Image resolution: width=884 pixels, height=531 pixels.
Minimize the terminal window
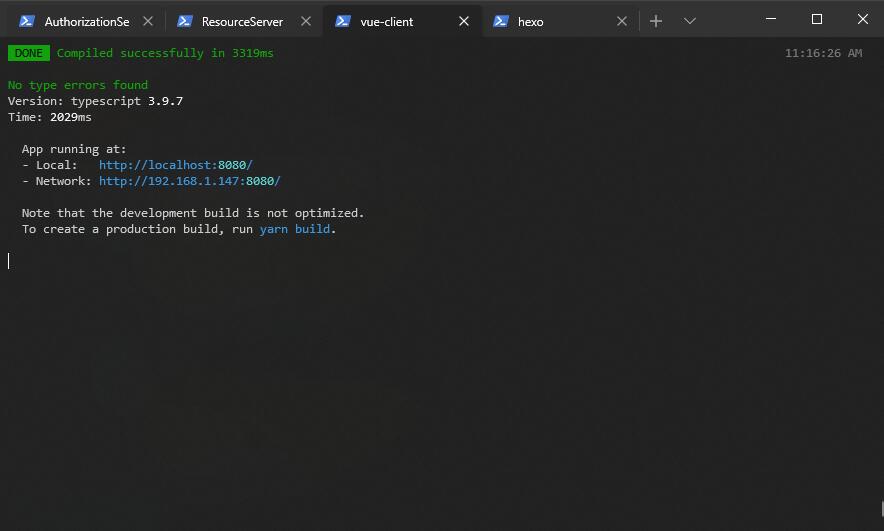771,19
